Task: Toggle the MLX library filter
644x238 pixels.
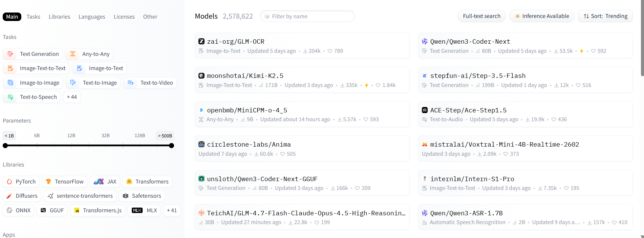Action: [144, 210]
